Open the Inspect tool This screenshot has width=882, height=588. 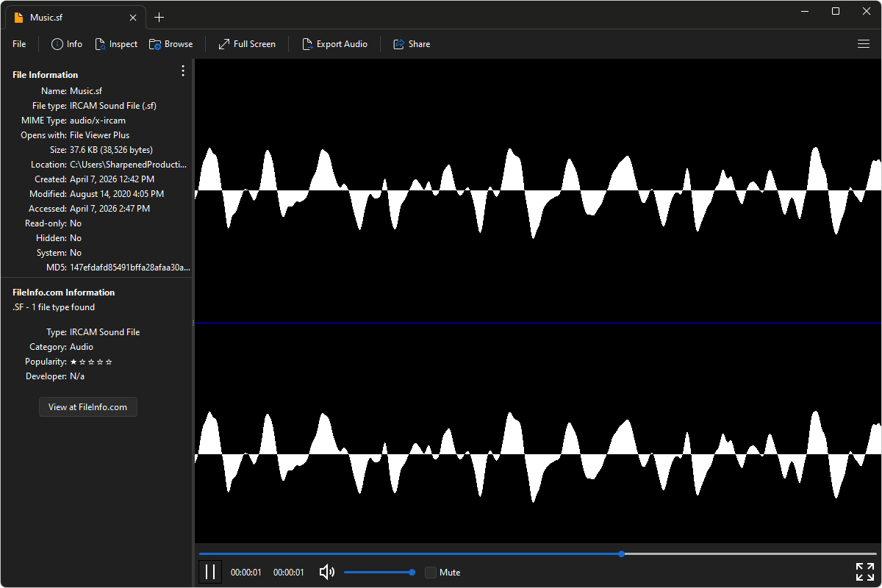(101, 44)
